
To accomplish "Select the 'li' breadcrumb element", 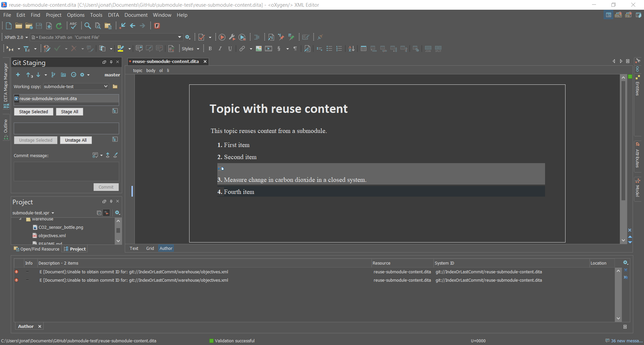I will 168,70.
